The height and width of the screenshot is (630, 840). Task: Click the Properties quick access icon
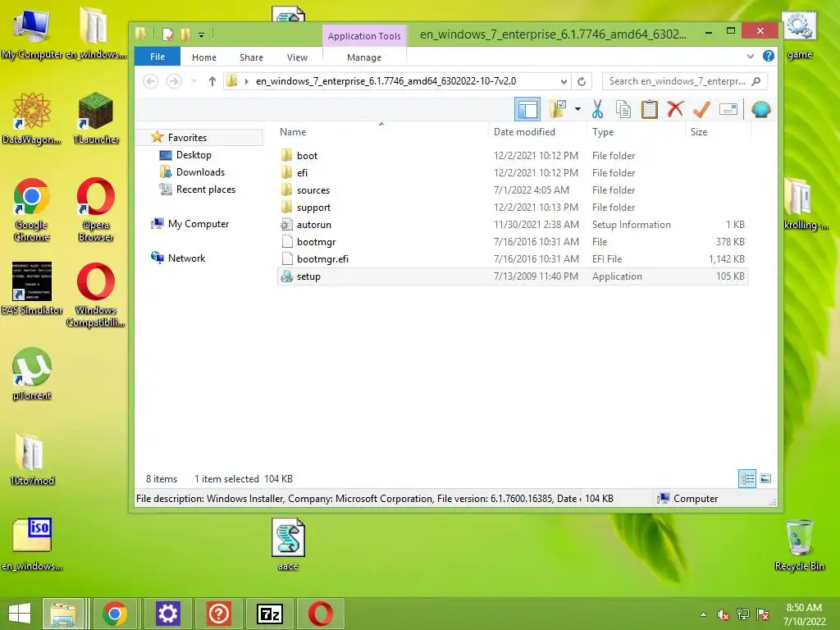point(167,34)
